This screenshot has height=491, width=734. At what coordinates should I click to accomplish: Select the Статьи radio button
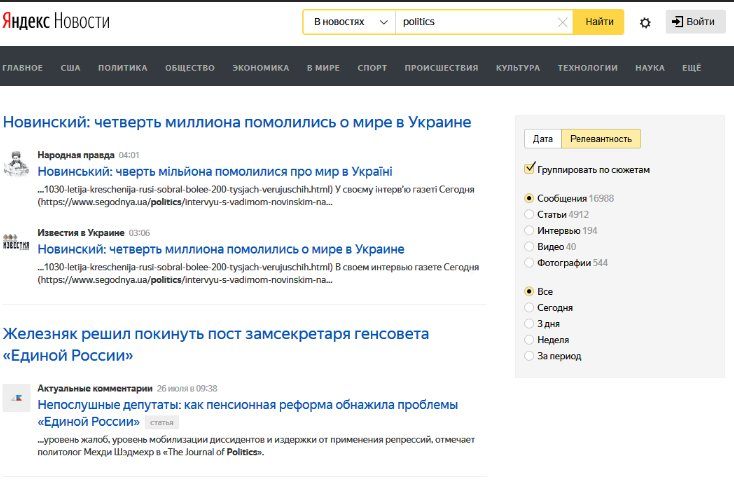529,214
